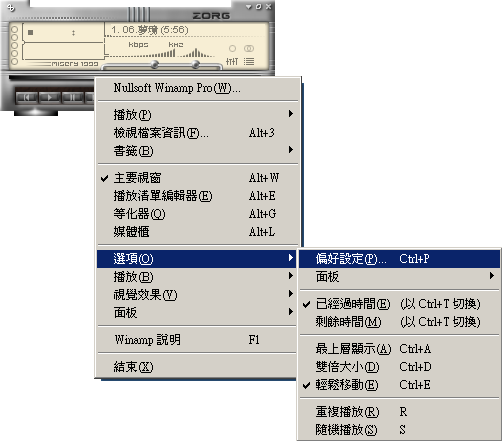Click the Winamp previous track button
The image size is (502, 441).
pyautogui.click(x=26, y=98)
